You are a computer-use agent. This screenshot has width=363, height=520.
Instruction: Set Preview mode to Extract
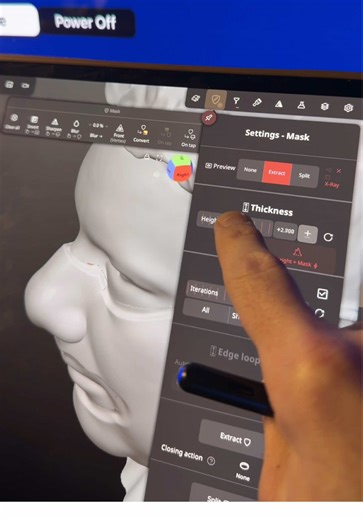click(277, 173)
